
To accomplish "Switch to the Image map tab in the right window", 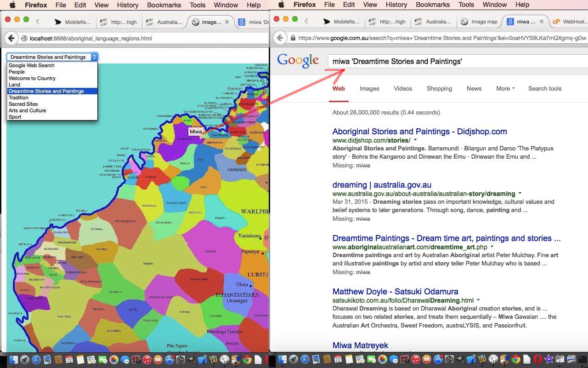I will tap(479, 22).
